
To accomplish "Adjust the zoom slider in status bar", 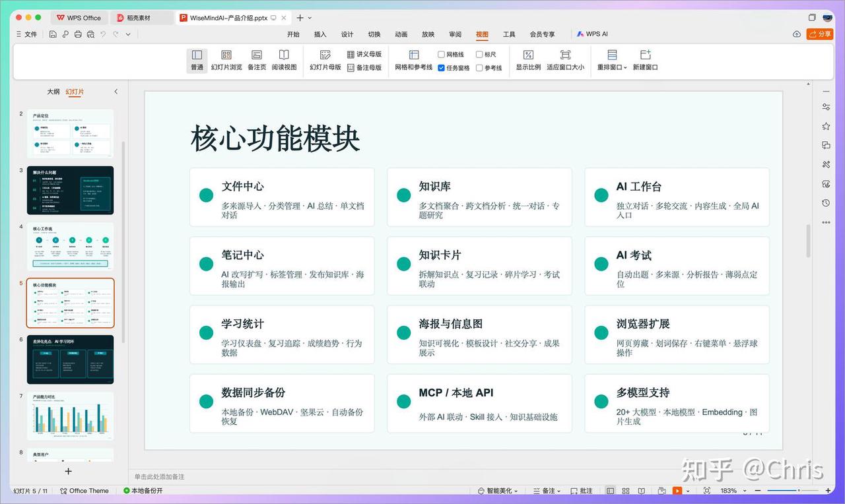I will pos(799,491).
